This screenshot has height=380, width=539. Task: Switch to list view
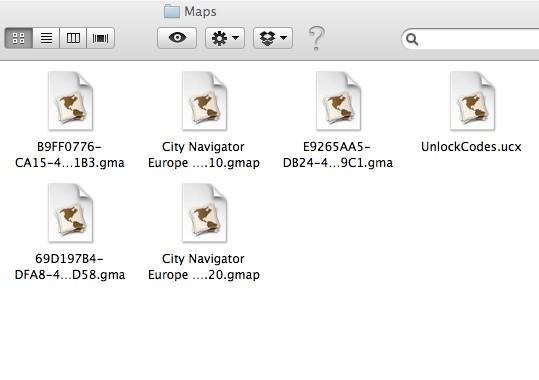[46, 38]
